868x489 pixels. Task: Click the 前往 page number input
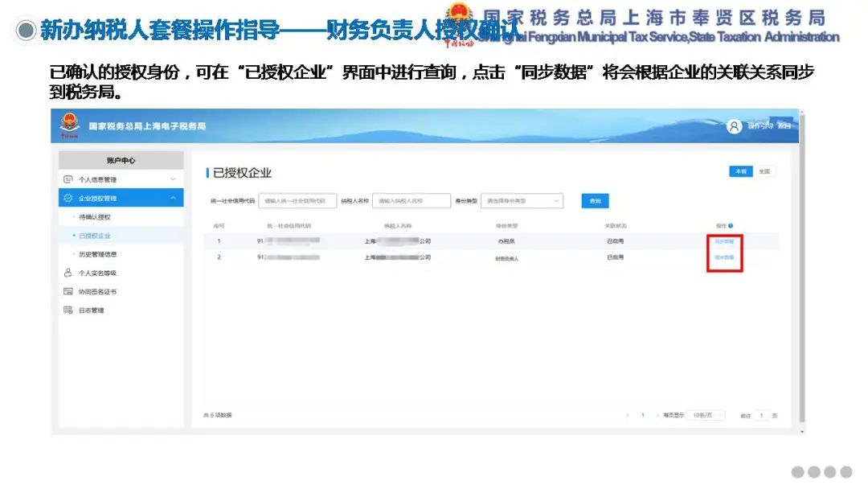click(762, 415)
